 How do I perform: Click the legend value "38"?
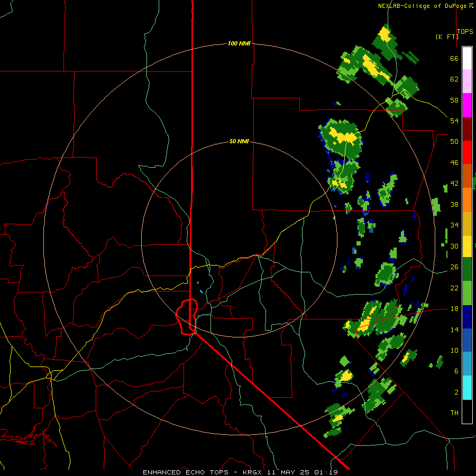(x=454, y=204)
